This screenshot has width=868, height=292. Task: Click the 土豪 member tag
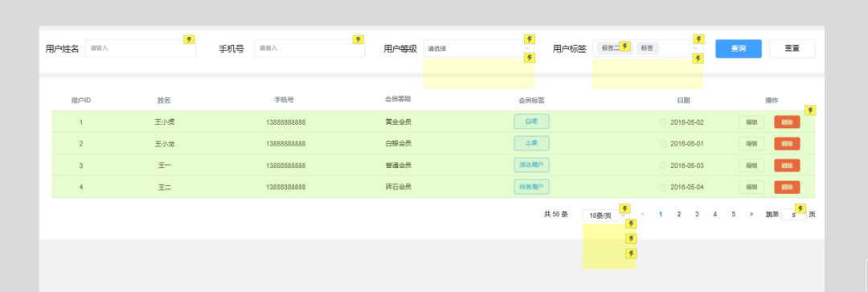(531, 143)
